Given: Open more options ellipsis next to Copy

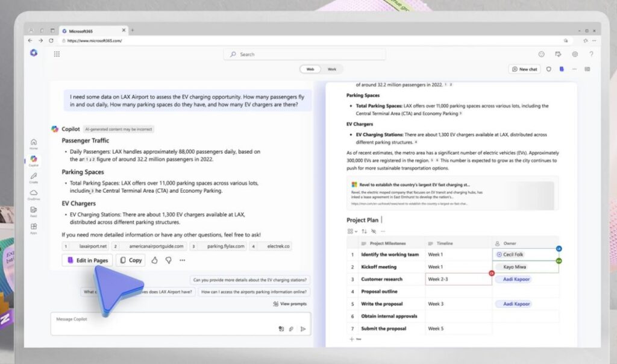Looking at the screenshot, I should click(182, 260).
